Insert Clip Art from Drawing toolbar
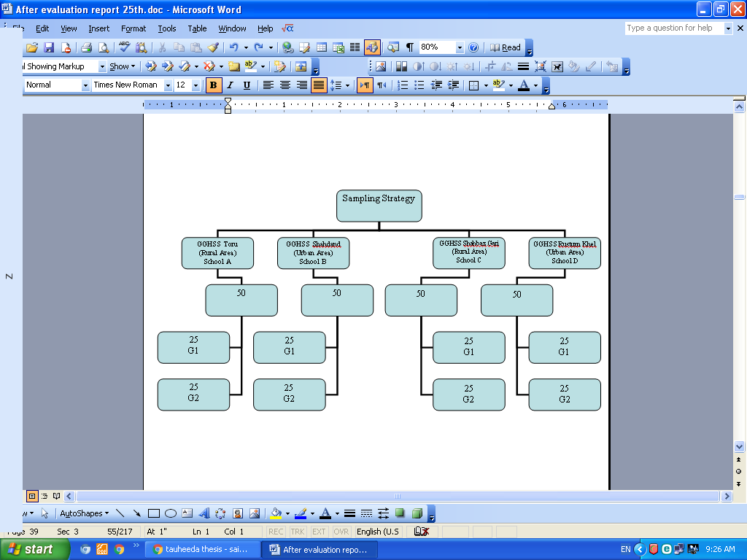747x560 pixels. tap(238, 513)
